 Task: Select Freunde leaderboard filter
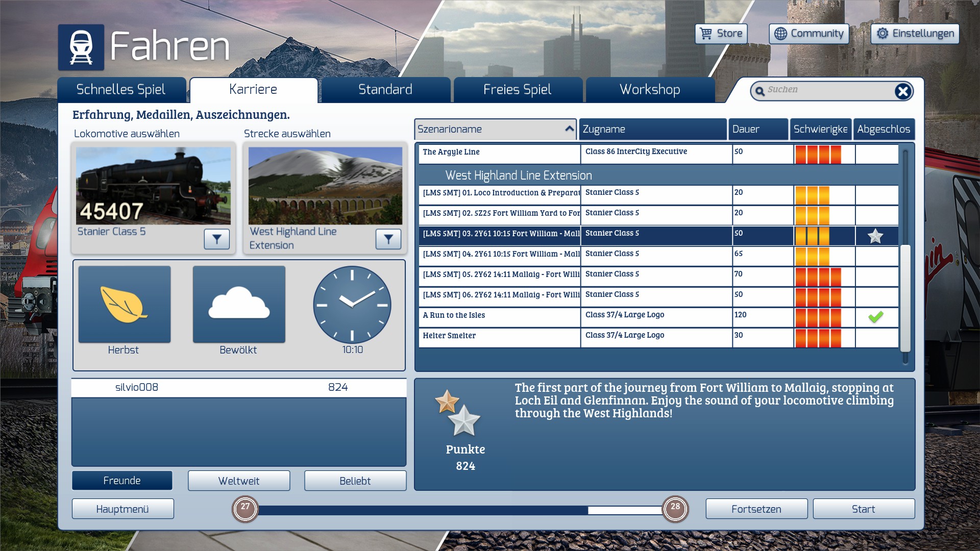[x=122, y=481]
